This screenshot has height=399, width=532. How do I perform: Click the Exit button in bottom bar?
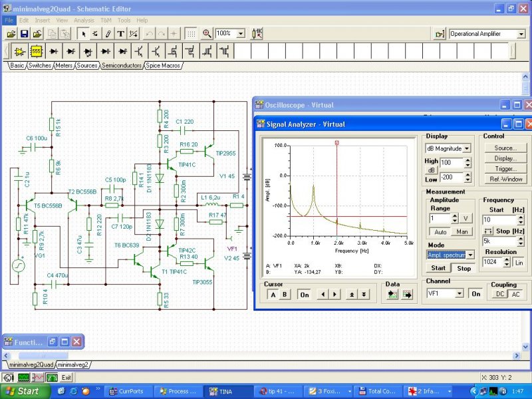66,377
